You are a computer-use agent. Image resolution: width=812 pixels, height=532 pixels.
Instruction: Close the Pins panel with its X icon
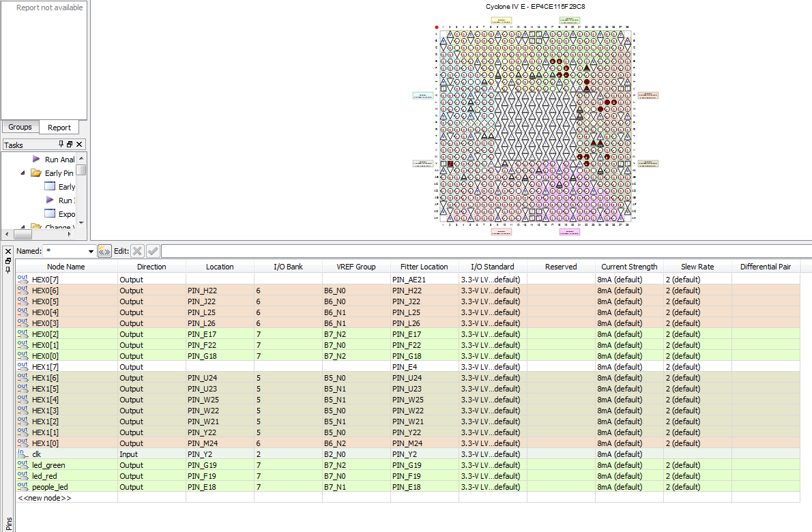click(8, 251)
